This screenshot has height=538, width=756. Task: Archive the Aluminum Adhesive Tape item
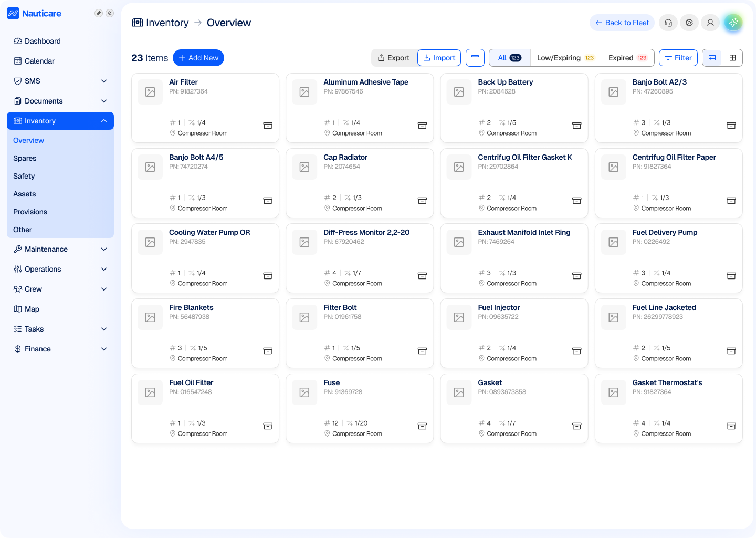click(422, 126)
